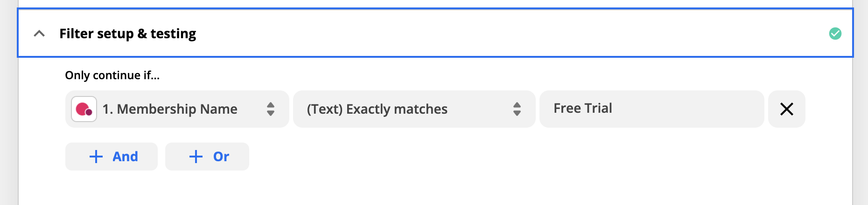Click the Filter setup & testing title
The image size is (868, 205).
pyautogui.click(x=127, y=34)
